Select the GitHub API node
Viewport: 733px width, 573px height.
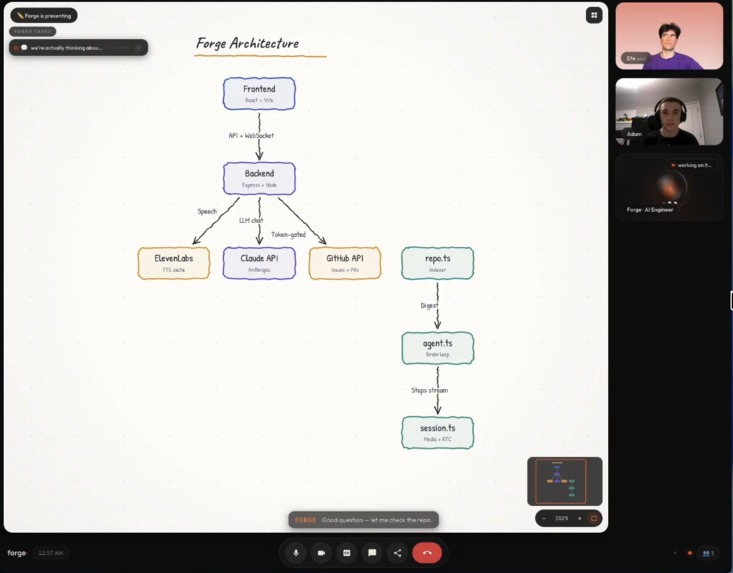click(345, 263)
